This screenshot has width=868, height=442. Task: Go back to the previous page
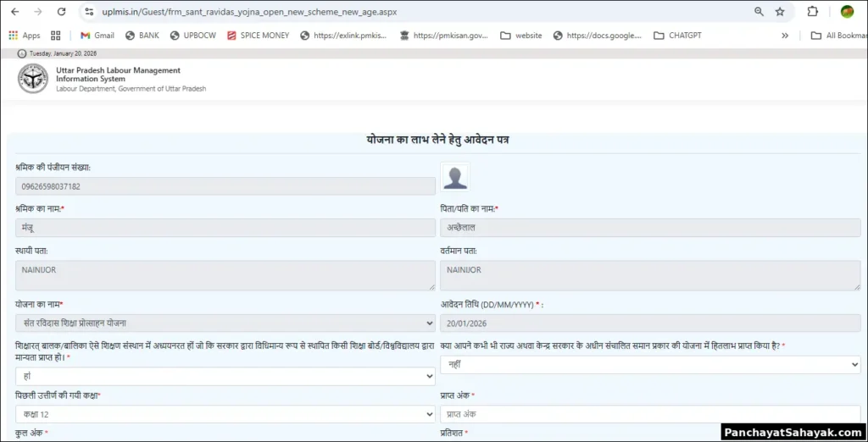click(x=15, y=12)
